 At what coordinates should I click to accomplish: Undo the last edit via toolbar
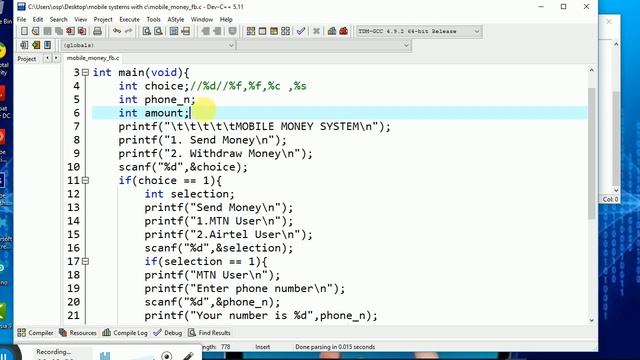click(x=117, y=31)
